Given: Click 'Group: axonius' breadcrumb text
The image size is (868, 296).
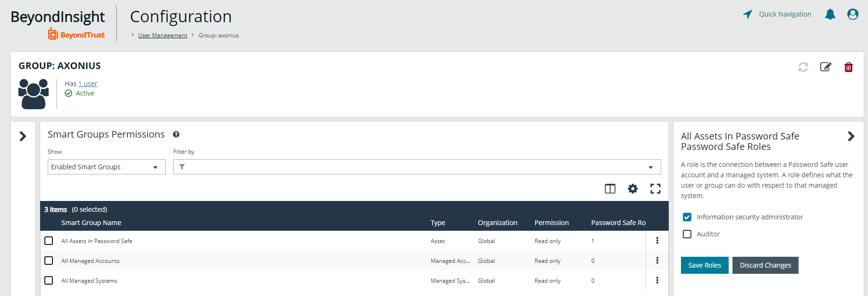Looking at the screenshot, I should point(219,35).
